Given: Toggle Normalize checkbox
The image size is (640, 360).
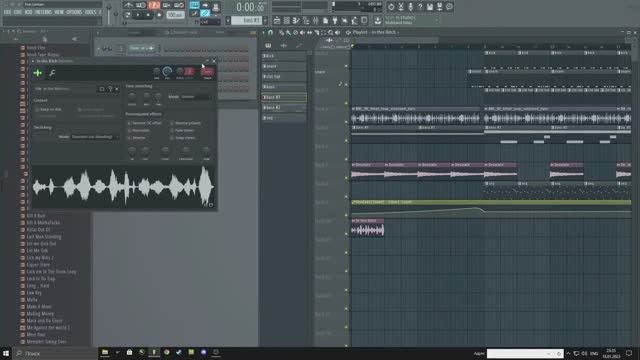Looking at the screenshot, I should 129,130.
